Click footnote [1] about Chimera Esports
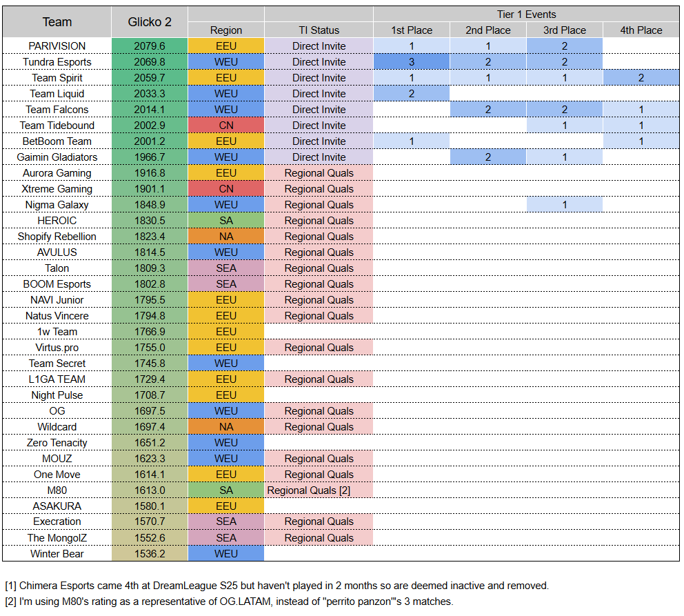The height and width of the screenshot is (616, 684). coord(276,586)
